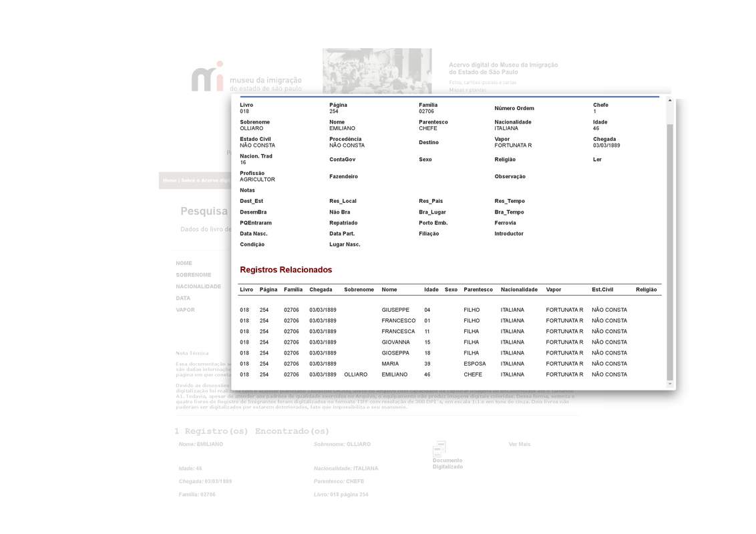Click the NACIONALIDADE search label
756x534 pixels.
[198, 287]
